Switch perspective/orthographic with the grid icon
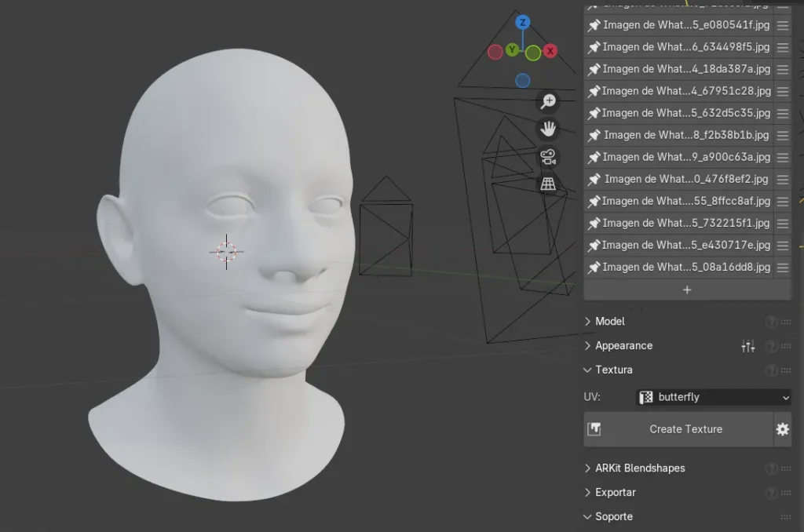Image resolution: width=804 pixels, height=532 pixels. click(548, 184)
